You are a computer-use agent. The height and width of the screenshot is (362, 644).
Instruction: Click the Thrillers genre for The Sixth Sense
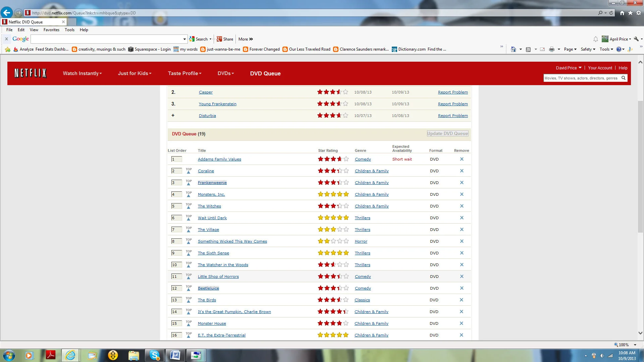click(363, 253)
